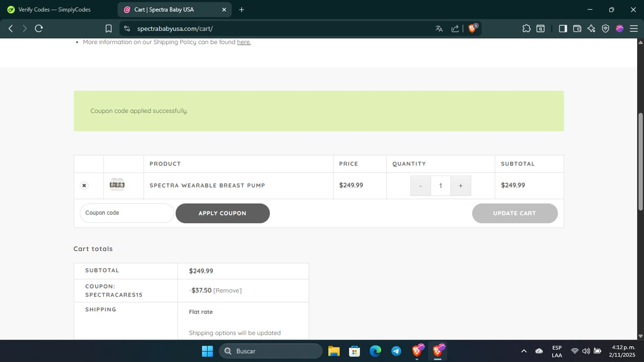The image size is (644, 362).
Task: Open Leo AI sparkle icon
Action: pos(591,28)
